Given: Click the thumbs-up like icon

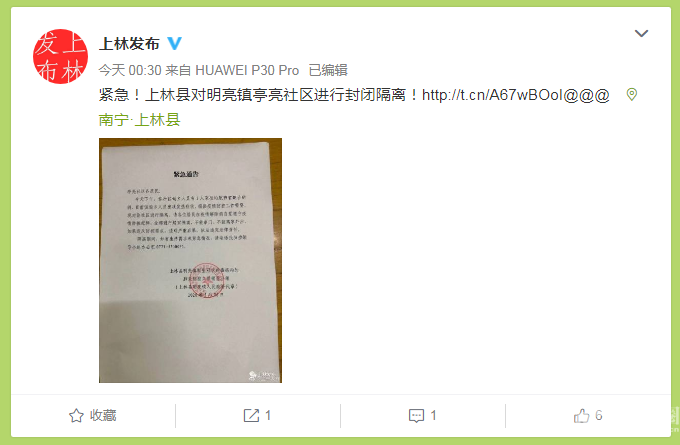Looking at the screenshot, I should pos(582,416).
